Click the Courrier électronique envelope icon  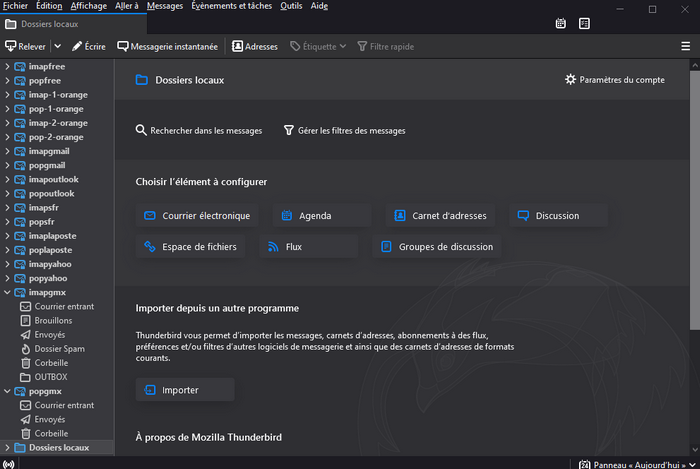(150, 216)
